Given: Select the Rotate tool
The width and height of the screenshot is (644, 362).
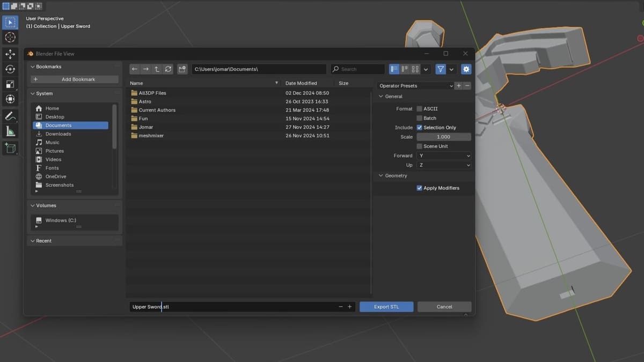Looking at the screenshot, I should (x=10, y=69).
